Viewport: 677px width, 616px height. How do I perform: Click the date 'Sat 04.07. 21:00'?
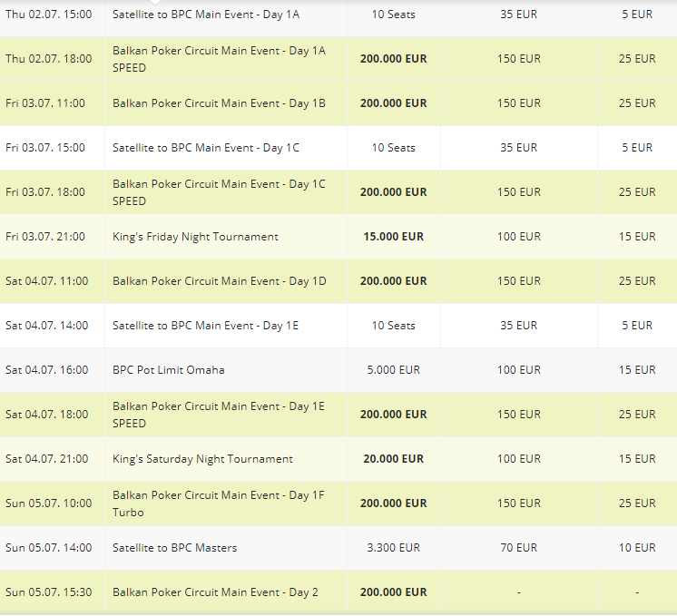click(47, 459)
